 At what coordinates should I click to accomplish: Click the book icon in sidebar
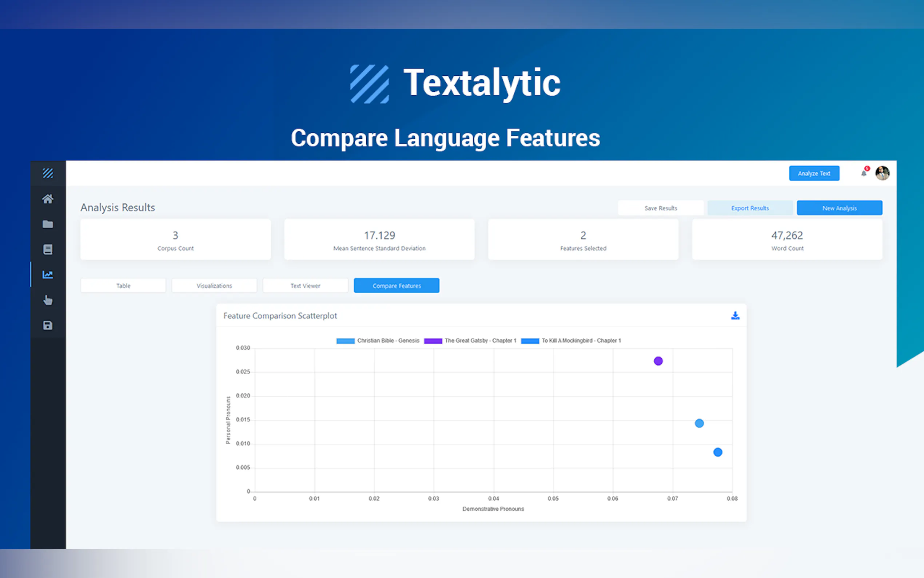(x=48, y=249)
